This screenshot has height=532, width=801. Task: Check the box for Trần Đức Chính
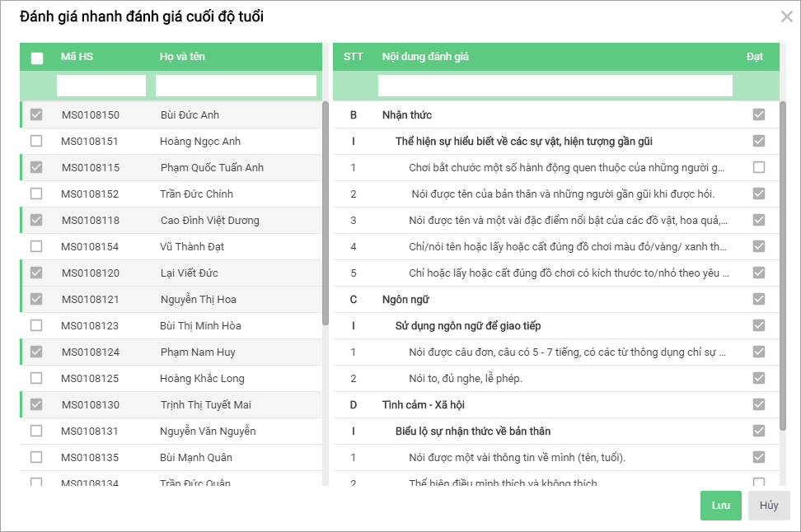pos(36,194)
